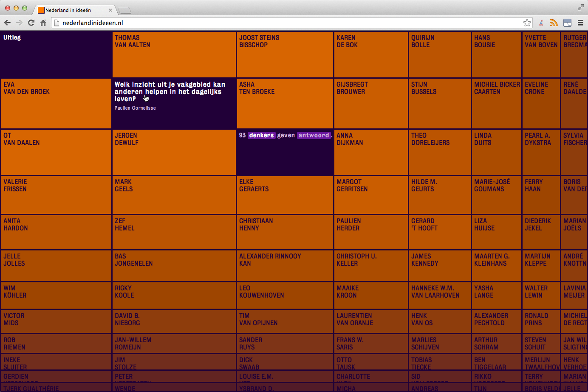Enter fullscreen with the expand arrows

click(x=580, y=7)
